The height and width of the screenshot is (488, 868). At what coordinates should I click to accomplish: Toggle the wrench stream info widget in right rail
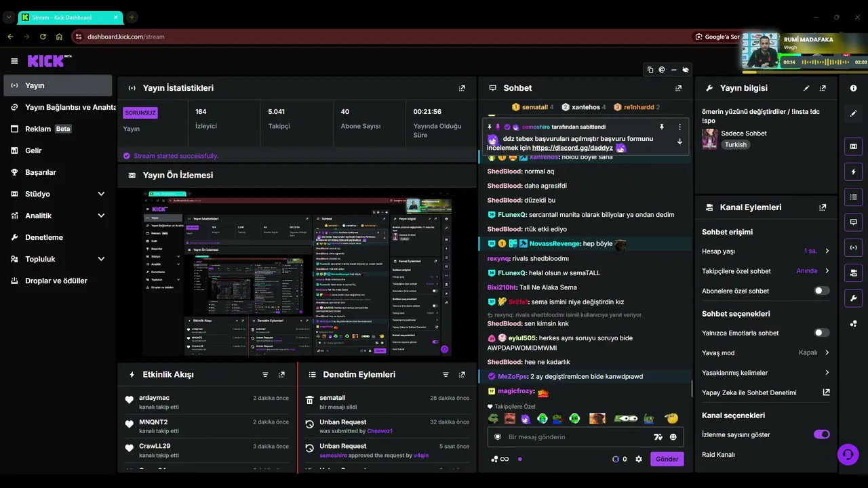pos(853,298)
